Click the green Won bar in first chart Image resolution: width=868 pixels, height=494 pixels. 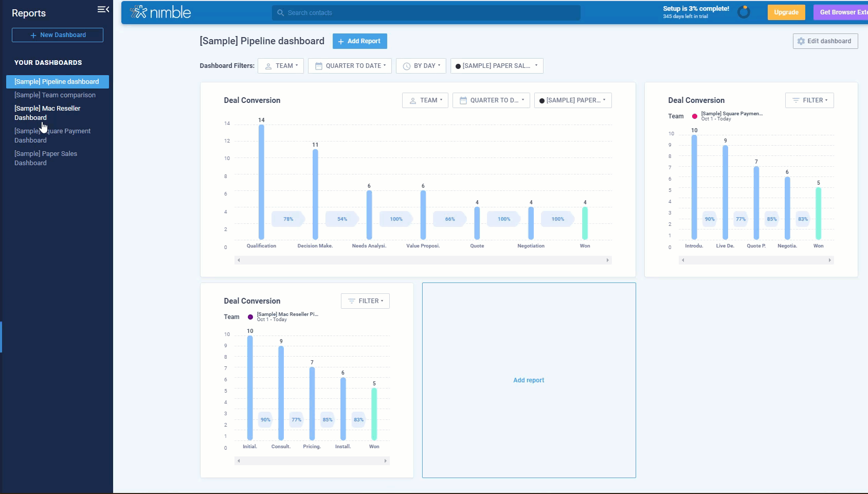coord(585,223)
